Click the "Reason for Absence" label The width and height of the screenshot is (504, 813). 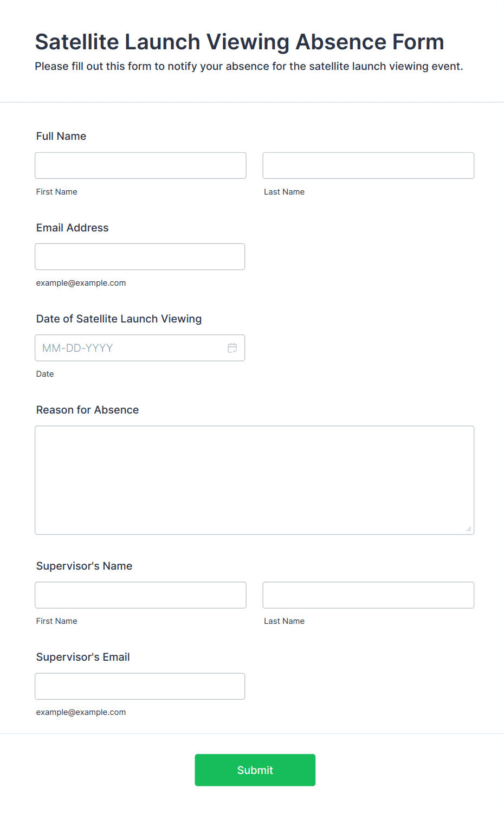[x=87, y=410]
